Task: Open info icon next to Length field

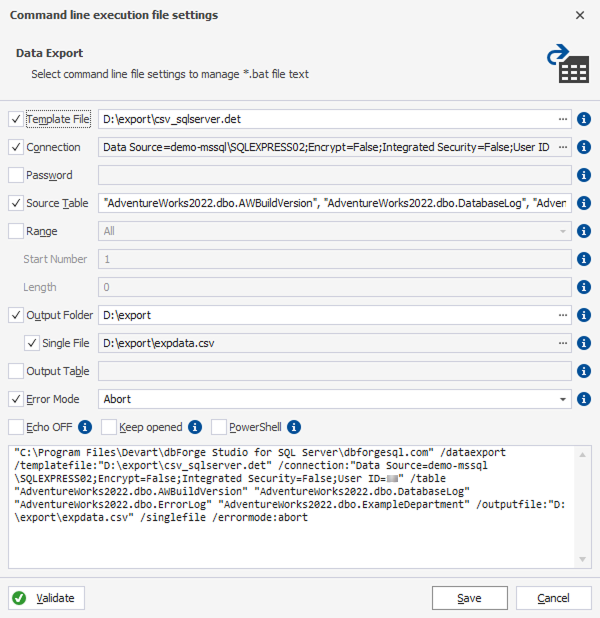Action: [583, 287]
